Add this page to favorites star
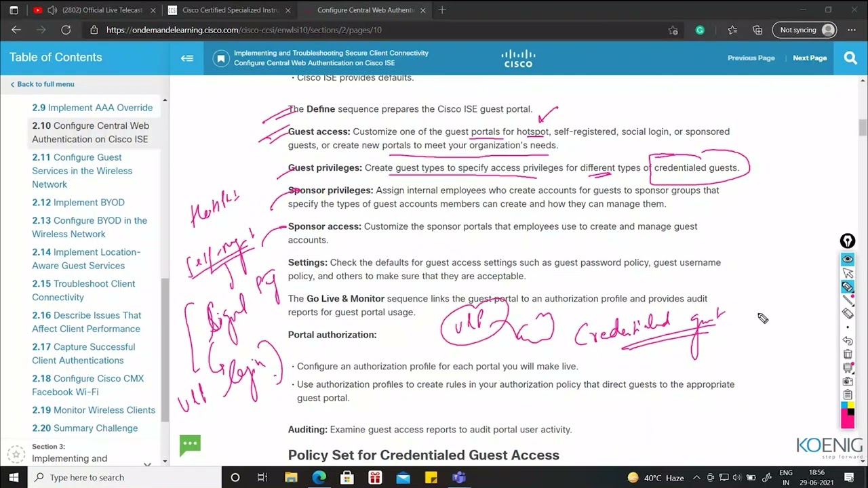Image resolution: width=868 pixels, height=488 pixels. [673, 30]
